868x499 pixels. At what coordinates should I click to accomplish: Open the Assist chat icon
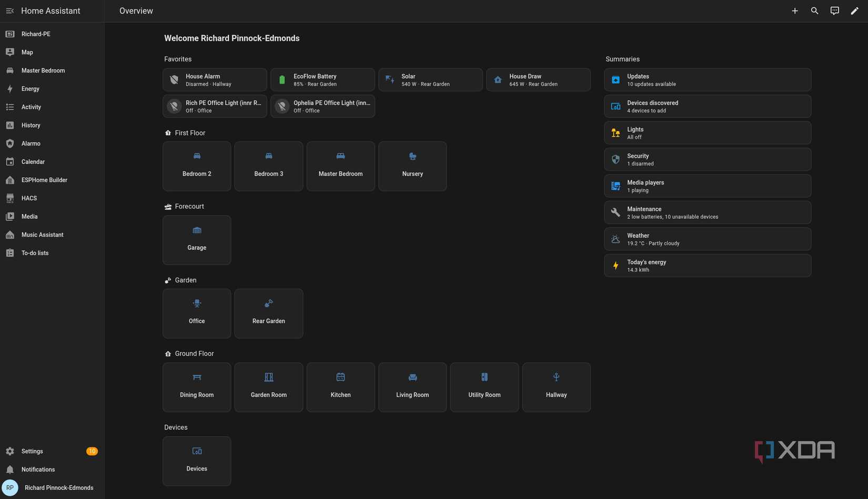[834, 11]
